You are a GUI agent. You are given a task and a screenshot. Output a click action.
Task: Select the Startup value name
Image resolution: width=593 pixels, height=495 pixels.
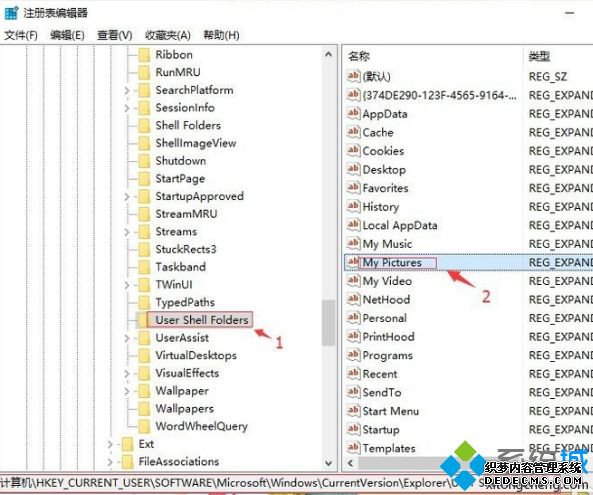pos(381,430)
